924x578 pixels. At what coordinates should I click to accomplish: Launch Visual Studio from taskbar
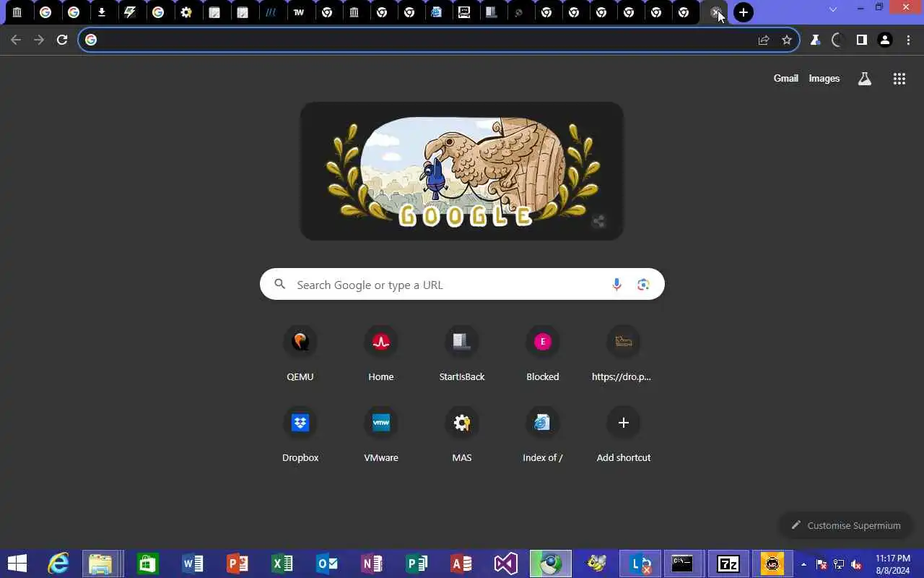click(506, 564)
